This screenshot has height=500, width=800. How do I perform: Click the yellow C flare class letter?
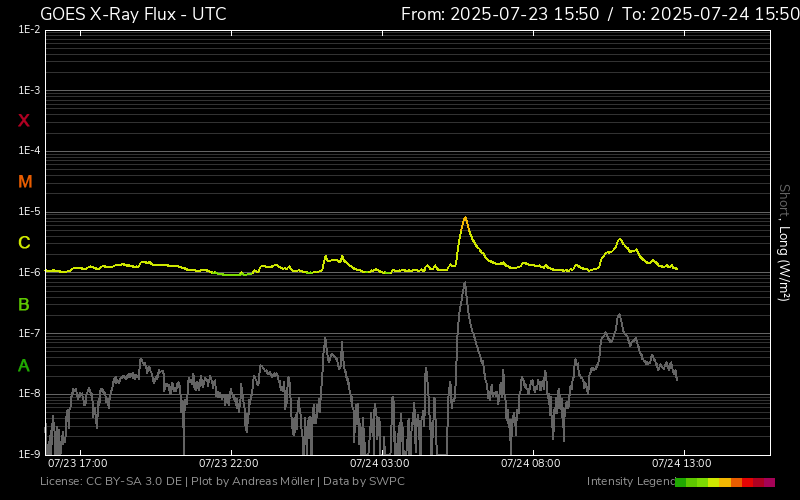24,243
